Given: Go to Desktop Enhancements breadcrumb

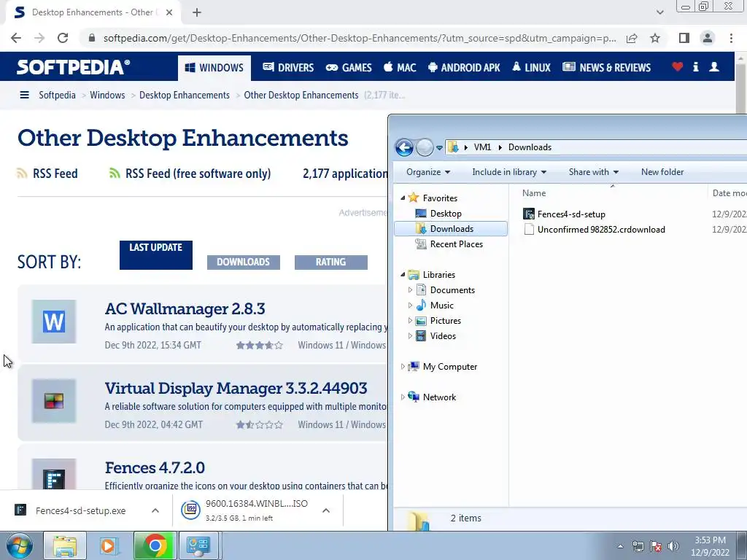Looking at the screenshot, I should point(185,96).
